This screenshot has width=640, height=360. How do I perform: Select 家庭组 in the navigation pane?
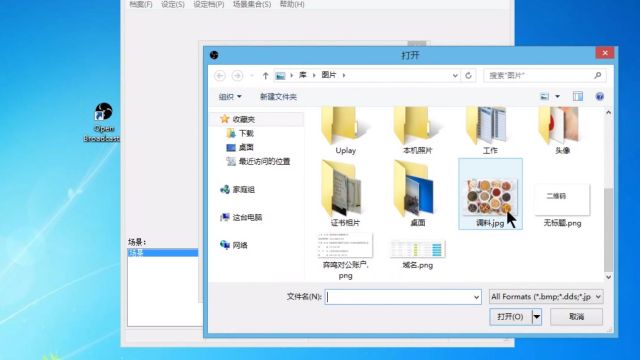pyautogui.click(x=244, y=189)
